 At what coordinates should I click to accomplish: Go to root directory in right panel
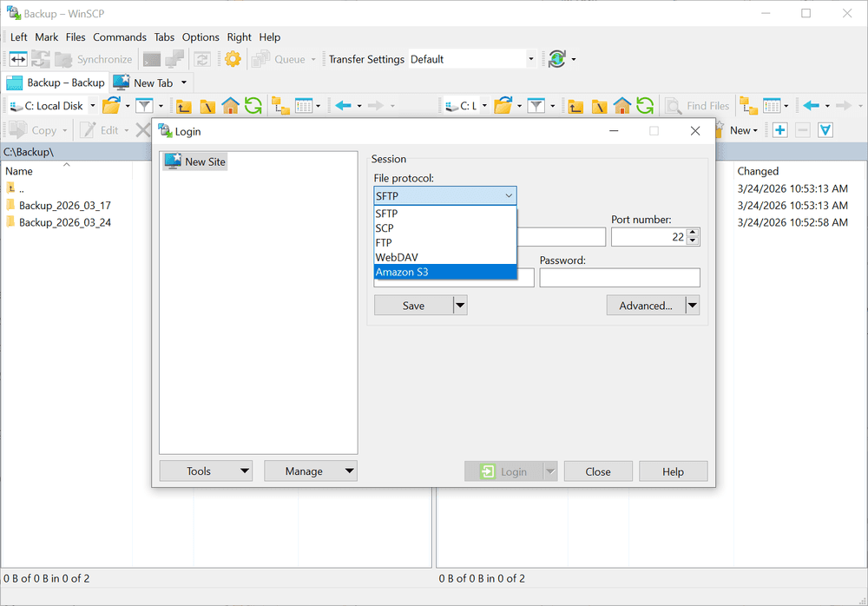click(x=600, y=106)
